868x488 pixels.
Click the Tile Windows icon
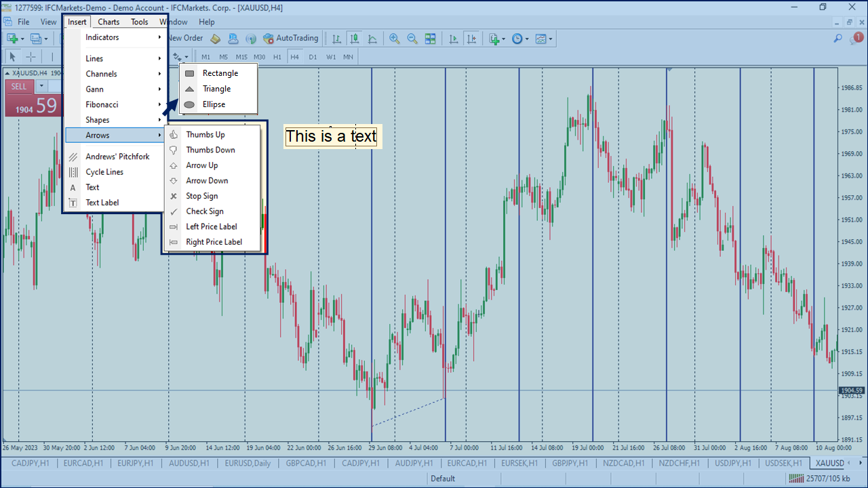tap(431, 39)
